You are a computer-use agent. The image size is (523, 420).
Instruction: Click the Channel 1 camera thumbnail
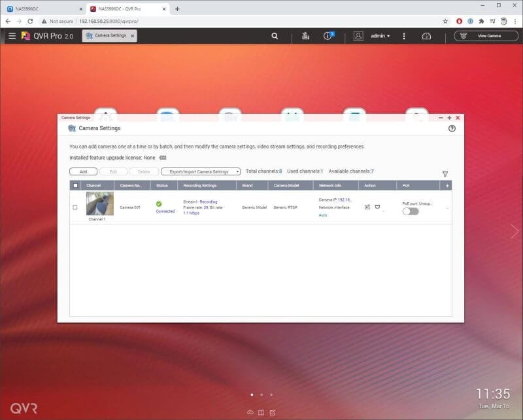100,204
